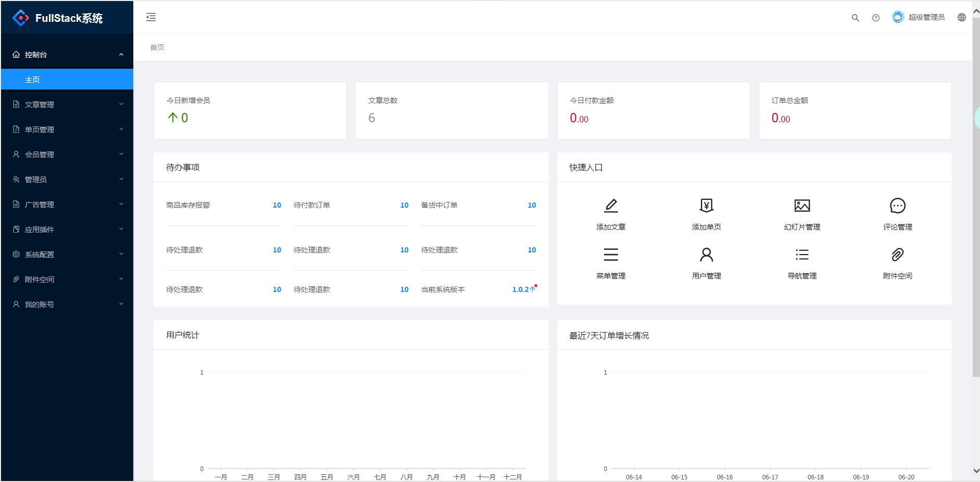Click the 管理员 admin icon in sidebar

pyautogui.click(x=16, y=180)
